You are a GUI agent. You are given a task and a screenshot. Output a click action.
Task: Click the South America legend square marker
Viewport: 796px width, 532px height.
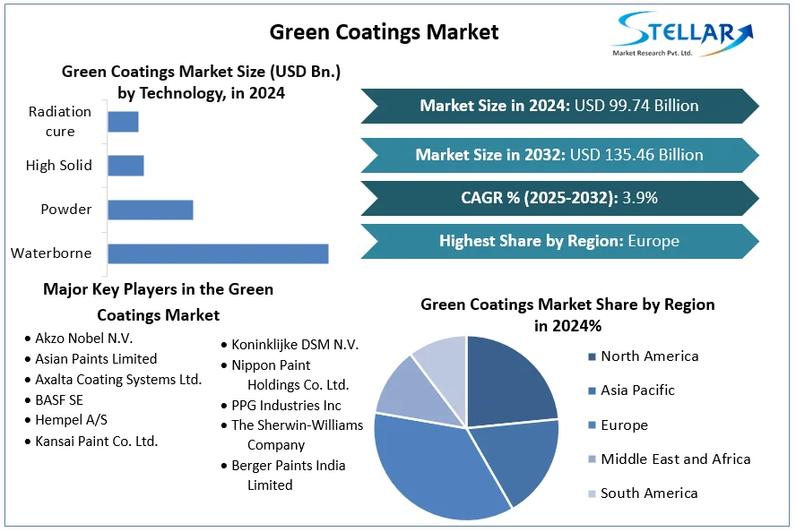point(592,493)
